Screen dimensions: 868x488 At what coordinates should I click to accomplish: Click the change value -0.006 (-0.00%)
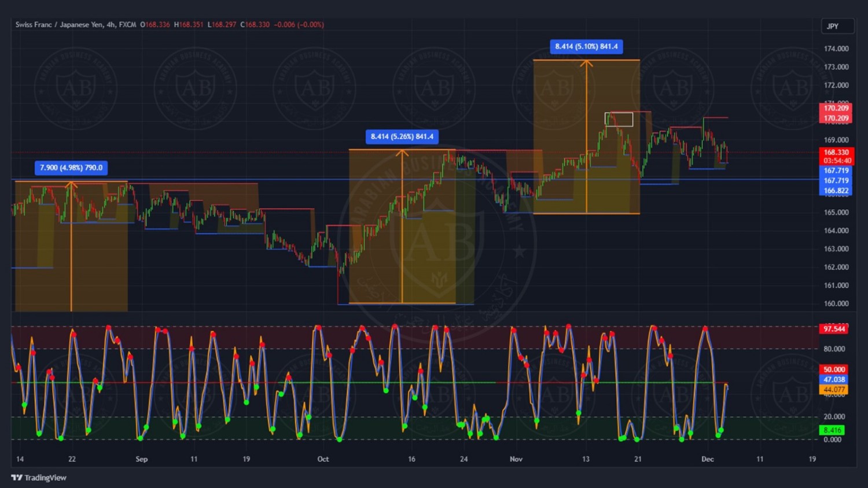[x=299, y=25]
